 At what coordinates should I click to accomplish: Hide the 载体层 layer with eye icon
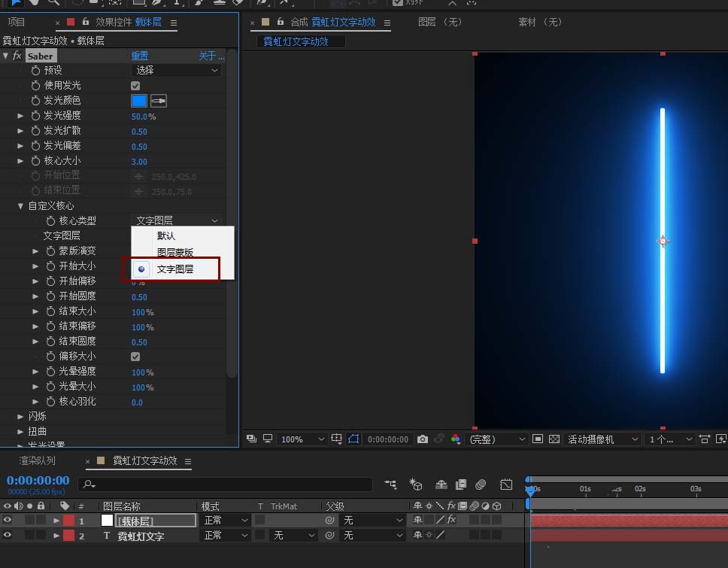pos(8,520)
